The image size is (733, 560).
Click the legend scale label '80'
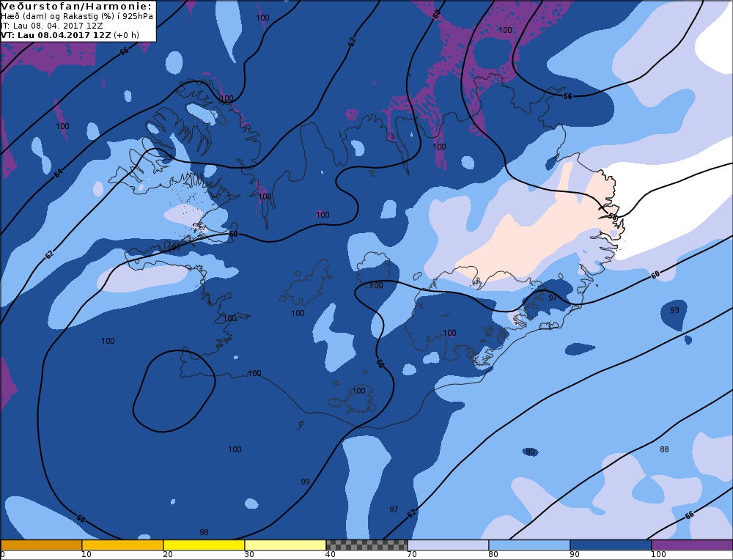493,554
